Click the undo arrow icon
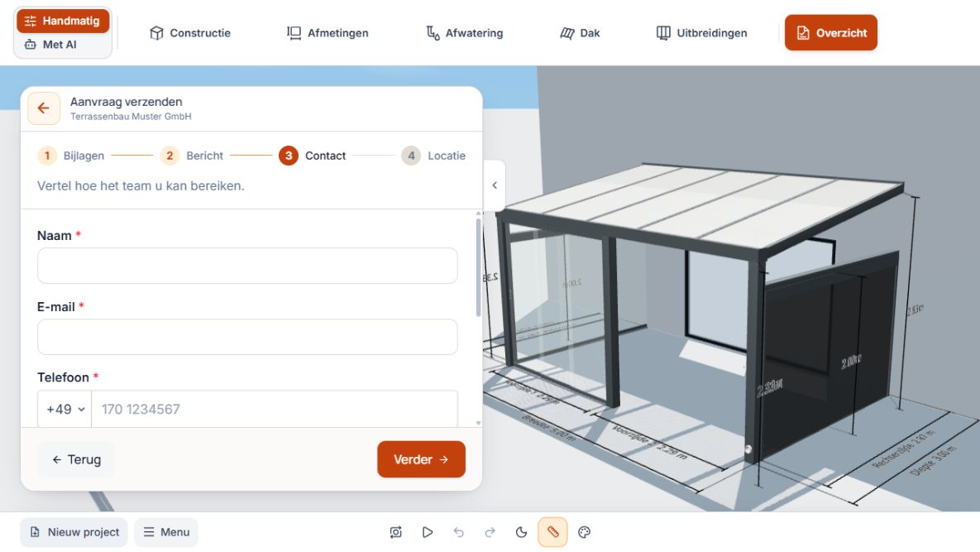 coord(459,532)
